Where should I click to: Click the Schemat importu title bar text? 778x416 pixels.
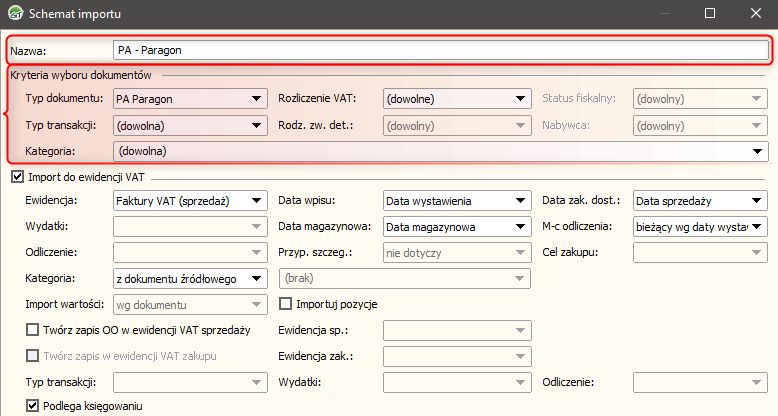click(74, 14)
